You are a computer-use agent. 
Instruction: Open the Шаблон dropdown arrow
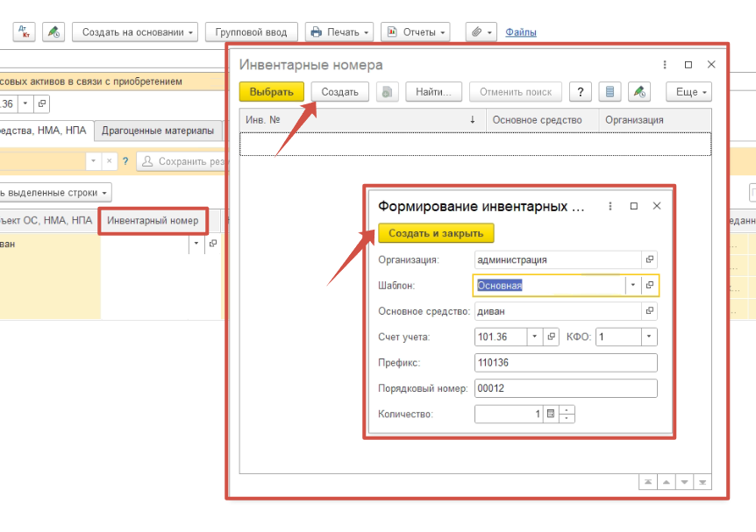point(632,285)
